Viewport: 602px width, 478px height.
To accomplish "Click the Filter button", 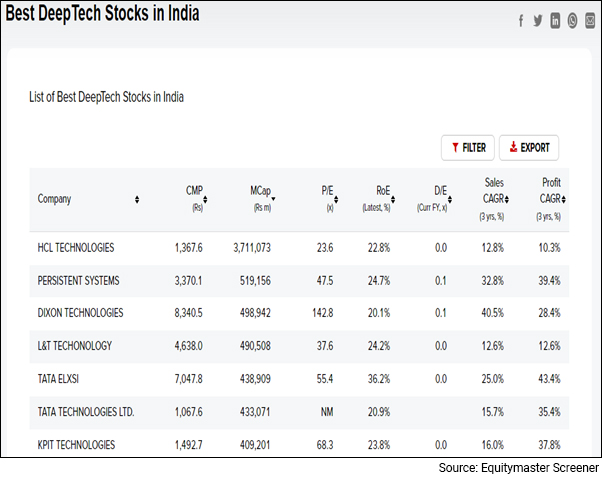I will coord(468,147).
